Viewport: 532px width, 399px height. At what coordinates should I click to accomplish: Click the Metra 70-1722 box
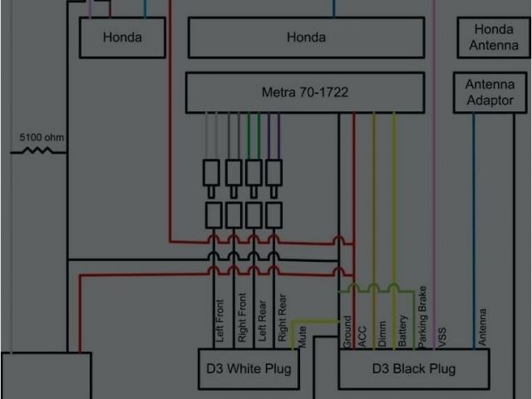tap(305, 92)
